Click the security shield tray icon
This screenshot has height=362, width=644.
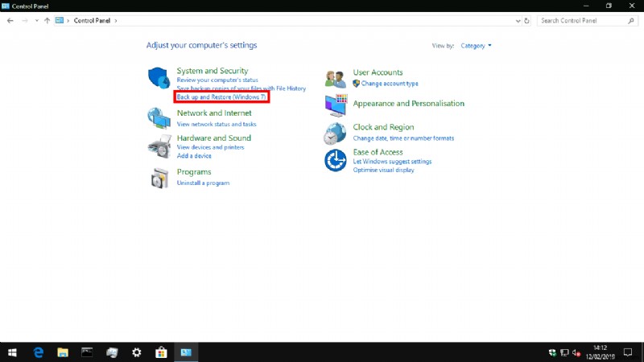click(x=552, y=352)
